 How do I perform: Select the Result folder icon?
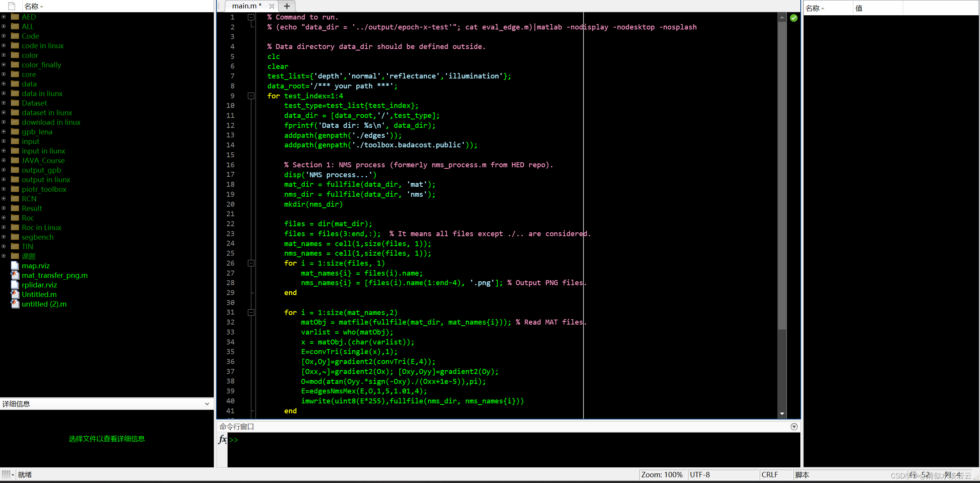coord(15,208)
